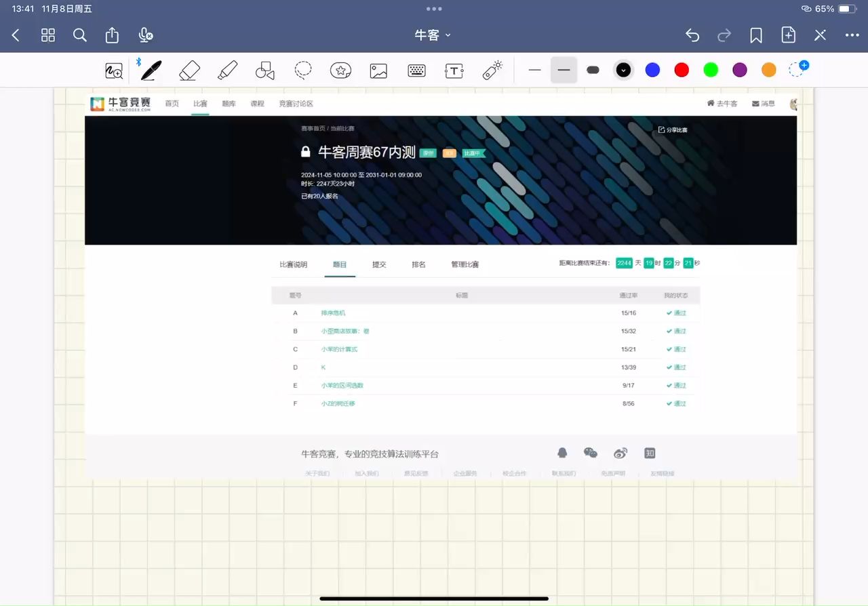Open problem D titled K
The image size is (868, 606).
click(x=323, y=367)
